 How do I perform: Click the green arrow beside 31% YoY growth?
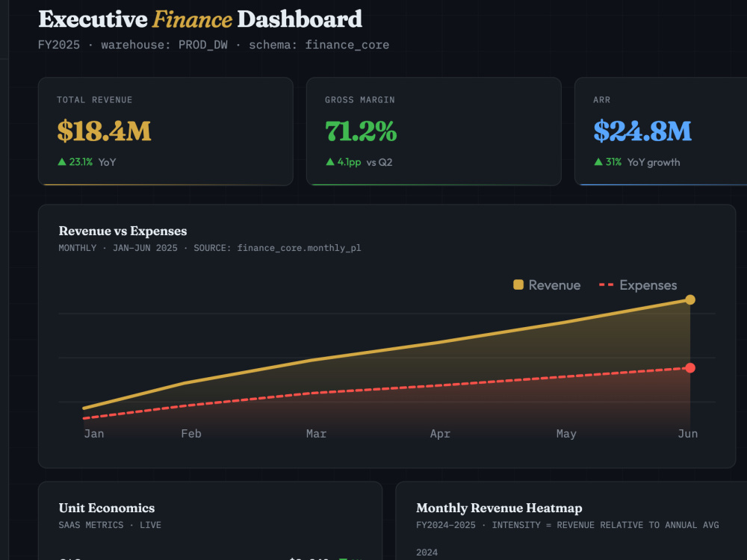[598, 162]
